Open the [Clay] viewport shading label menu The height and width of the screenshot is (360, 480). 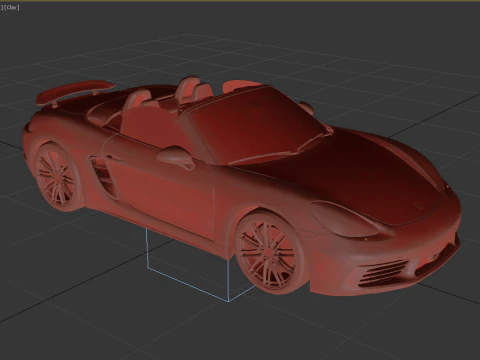[12, 7]
